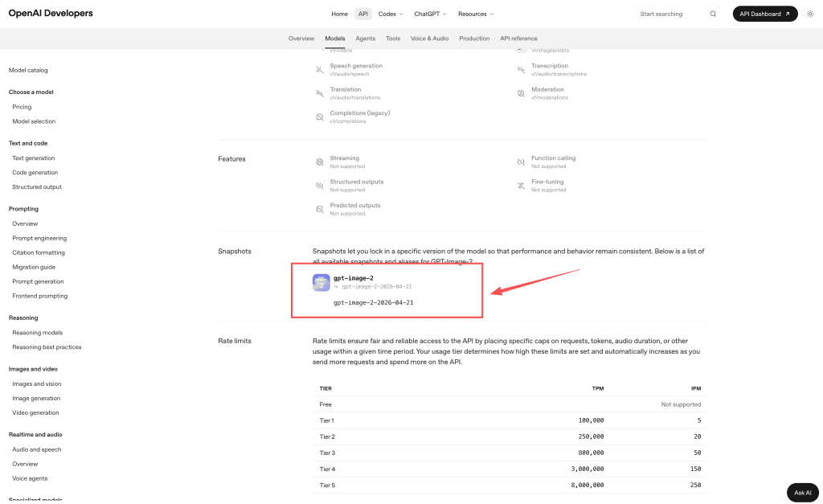Click the Speech generation endpoint label
Screen dimensions: 823x504
pos(356,66)
